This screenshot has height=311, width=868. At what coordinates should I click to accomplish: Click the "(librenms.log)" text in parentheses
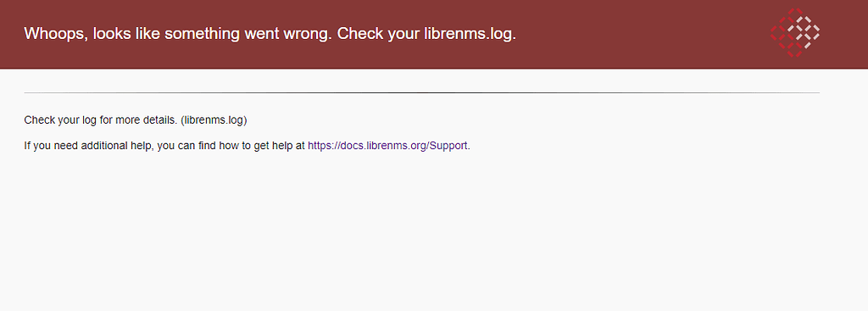214,119
